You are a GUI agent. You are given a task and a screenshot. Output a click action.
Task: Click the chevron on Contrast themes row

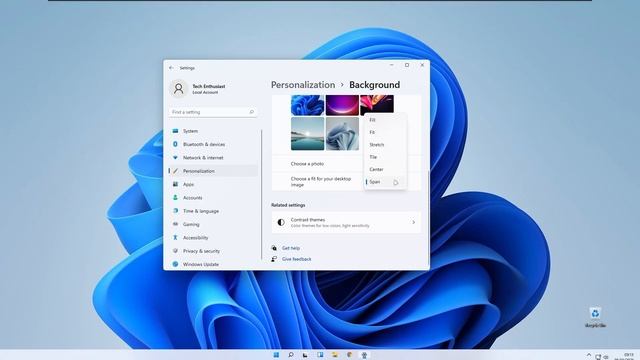[413, 222]
